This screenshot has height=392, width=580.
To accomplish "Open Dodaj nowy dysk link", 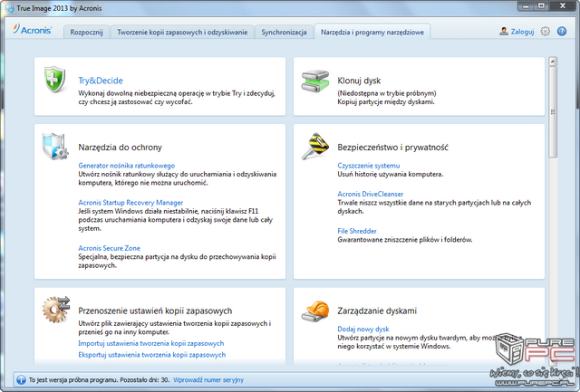I will [x=363, y=329].
